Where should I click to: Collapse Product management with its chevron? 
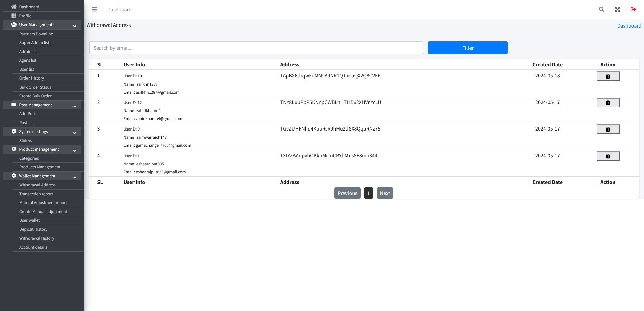pos(75,150)
